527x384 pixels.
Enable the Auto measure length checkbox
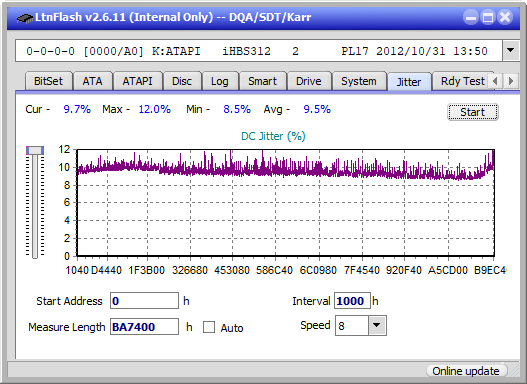[209, 327]
